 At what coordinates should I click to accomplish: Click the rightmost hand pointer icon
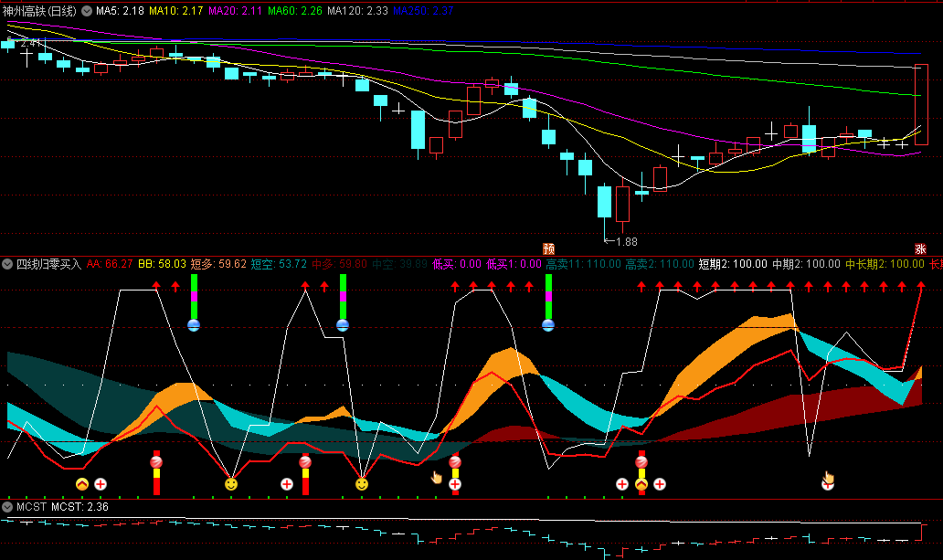click(x=828, y=478)
